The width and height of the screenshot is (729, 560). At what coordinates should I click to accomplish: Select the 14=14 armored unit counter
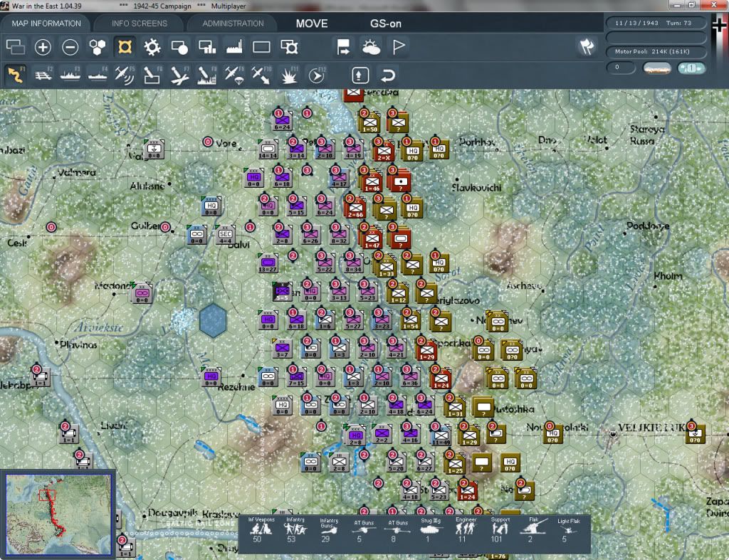268,149
